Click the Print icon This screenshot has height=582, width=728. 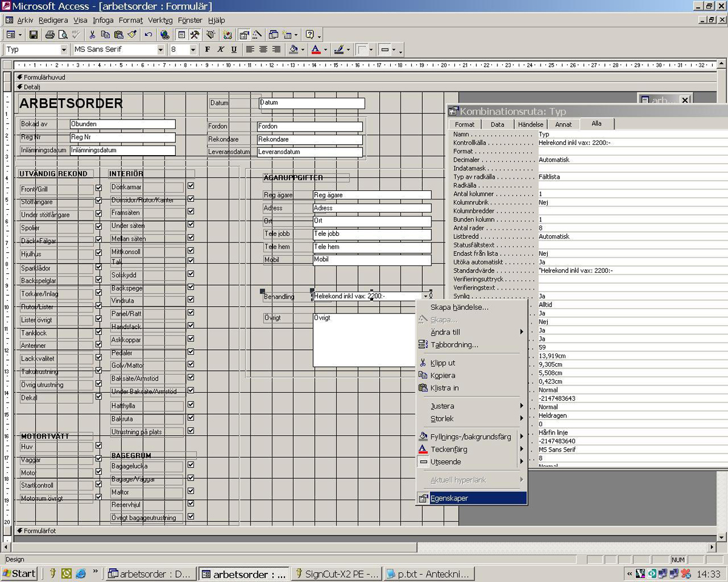tap(50, 35)
